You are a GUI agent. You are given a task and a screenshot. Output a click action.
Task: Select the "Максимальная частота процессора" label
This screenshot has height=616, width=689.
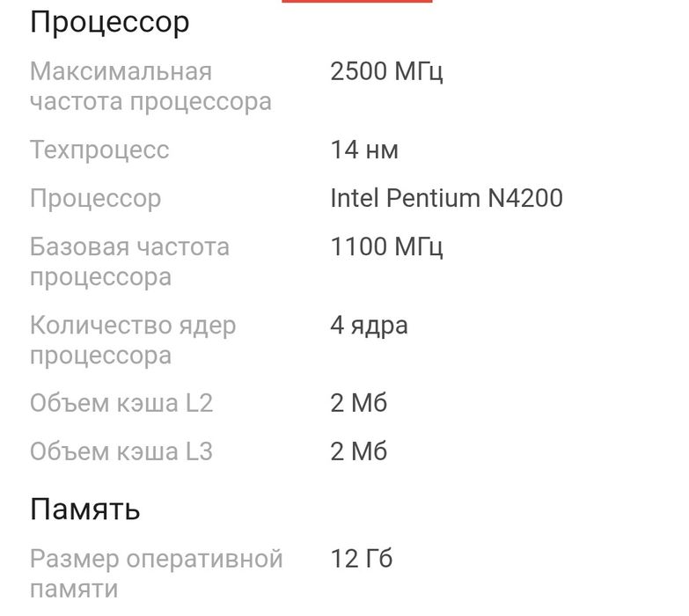point(150,86)
